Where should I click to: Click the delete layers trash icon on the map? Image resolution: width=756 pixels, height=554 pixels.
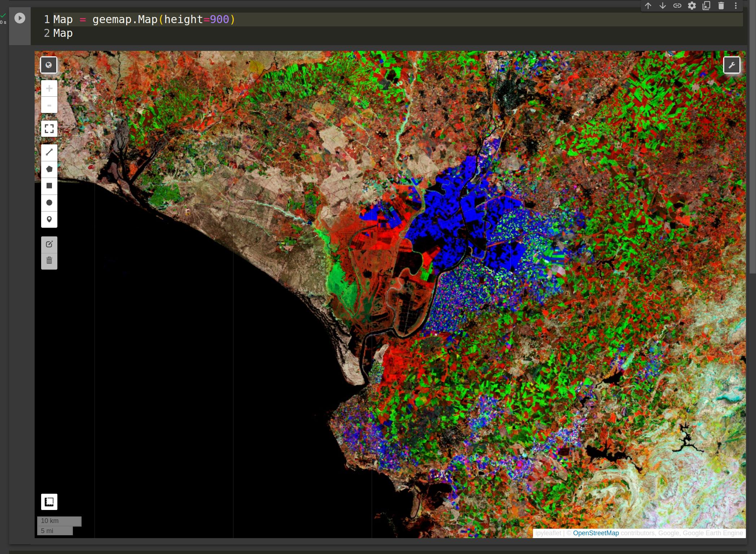49,261
